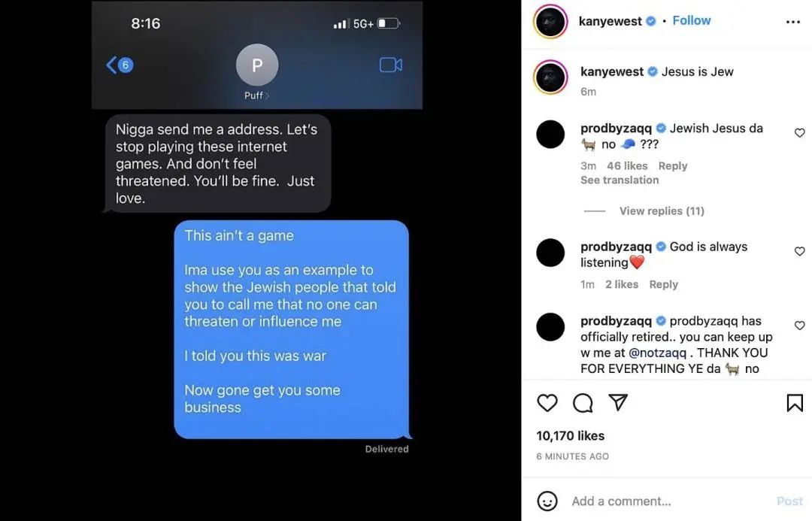Viewport: 812px width, 521px height.
Task: Click See translation under first comment
Action: point(620,180)
